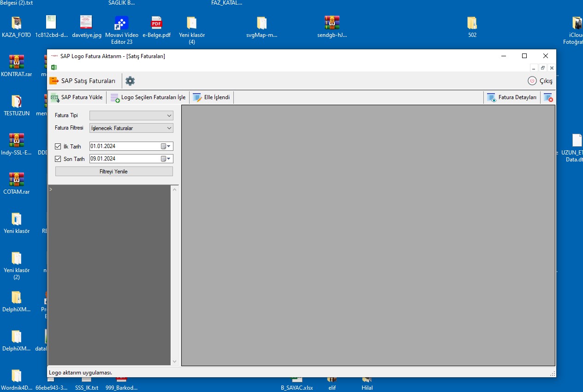This screenshot has height=392, width=583.
Task: Toggle the Son Tarih checkbox
Action: pyautogui.click(x=58, y=159)
